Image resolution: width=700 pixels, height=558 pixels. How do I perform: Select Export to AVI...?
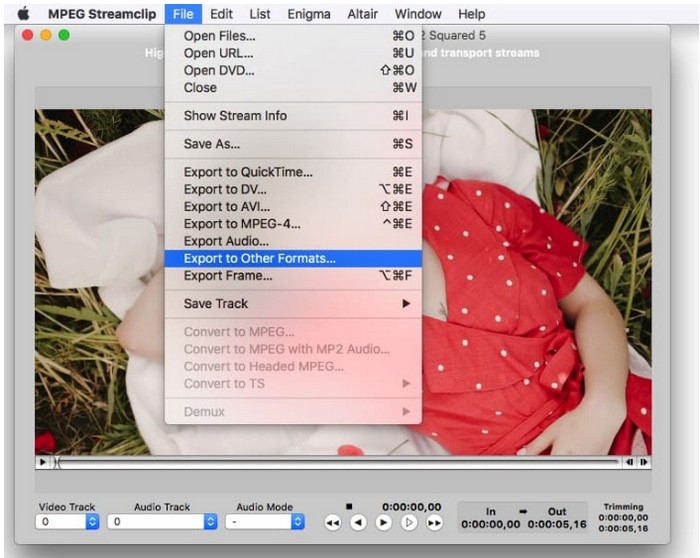pos(293,207)
